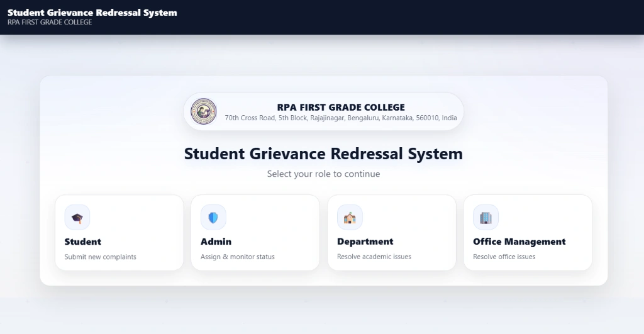Click 'Select your role to continue' text
This screenshot has height=334, width=644.
(x=324, y=174)
